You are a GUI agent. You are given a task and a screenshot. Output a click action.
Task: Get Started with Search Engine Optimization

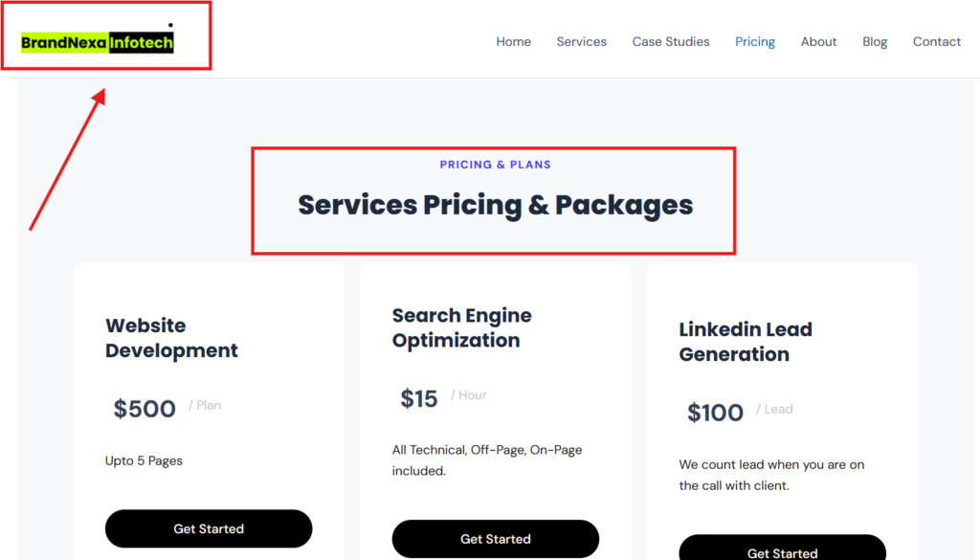click(x=496, y=539)
